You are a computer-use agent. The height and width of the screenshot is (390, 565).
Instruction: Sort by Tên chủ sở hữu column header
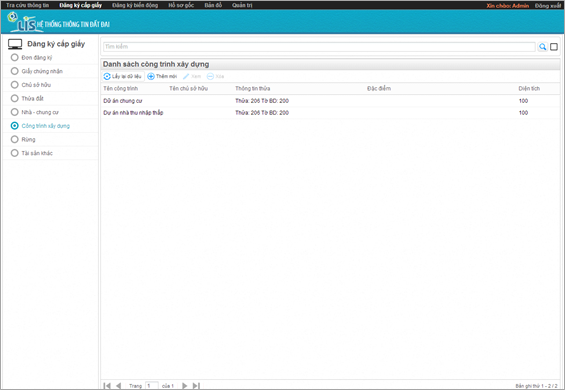point(188,88)
